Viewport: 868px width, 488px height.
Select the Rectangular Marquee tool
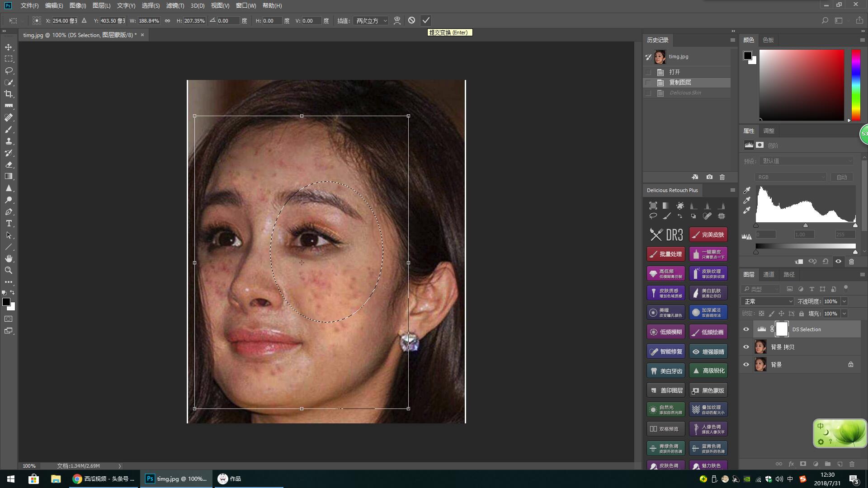(x=9, y=59)
